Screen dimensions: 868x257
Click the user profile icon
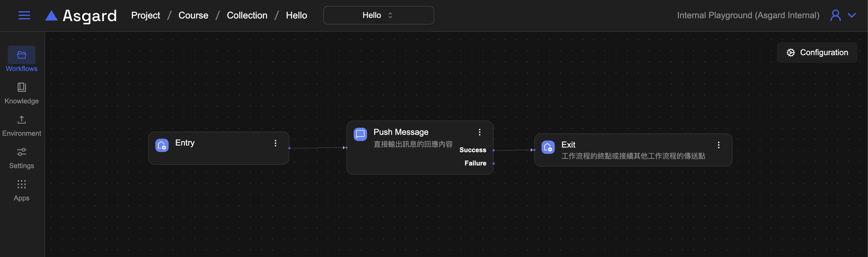[835, 16]
